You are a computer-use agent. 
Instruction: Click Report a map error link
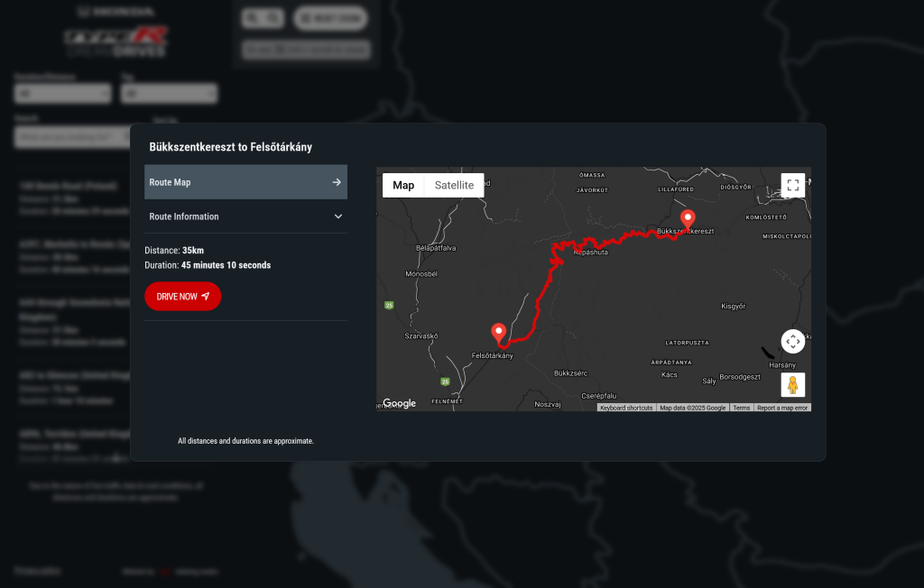point(782,408)
